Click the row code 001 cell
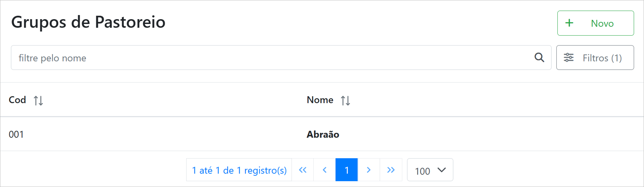Image resolution: width=644 pixels, height=187 pixels. coord(16,134)
